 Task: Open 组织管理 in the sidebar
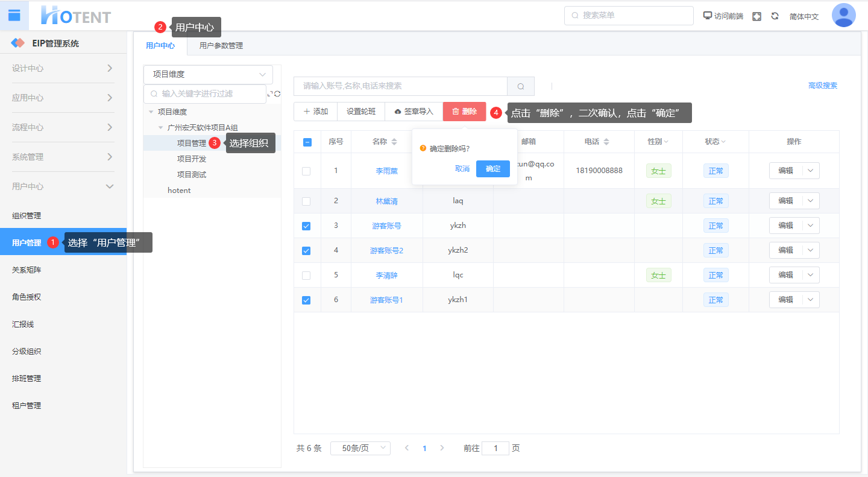27,216
